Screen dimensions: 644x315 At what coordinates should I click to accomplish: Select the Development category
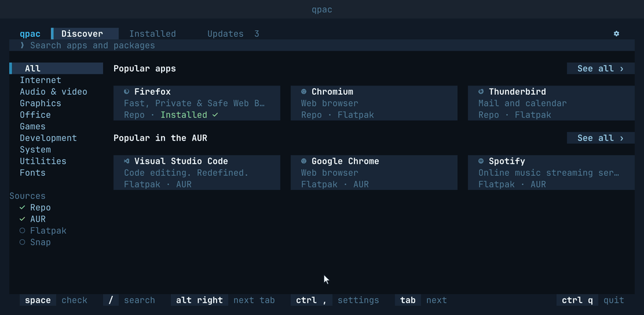(48, 138)
